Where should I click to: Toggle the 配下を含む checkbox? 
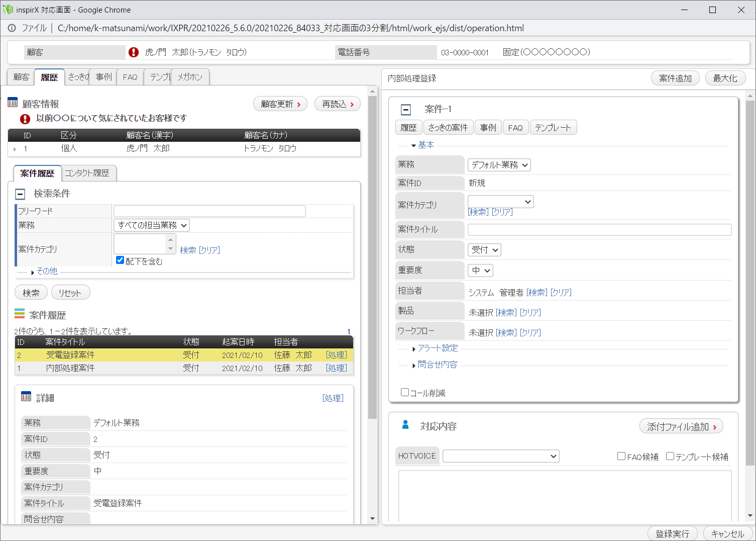(120, 260)
